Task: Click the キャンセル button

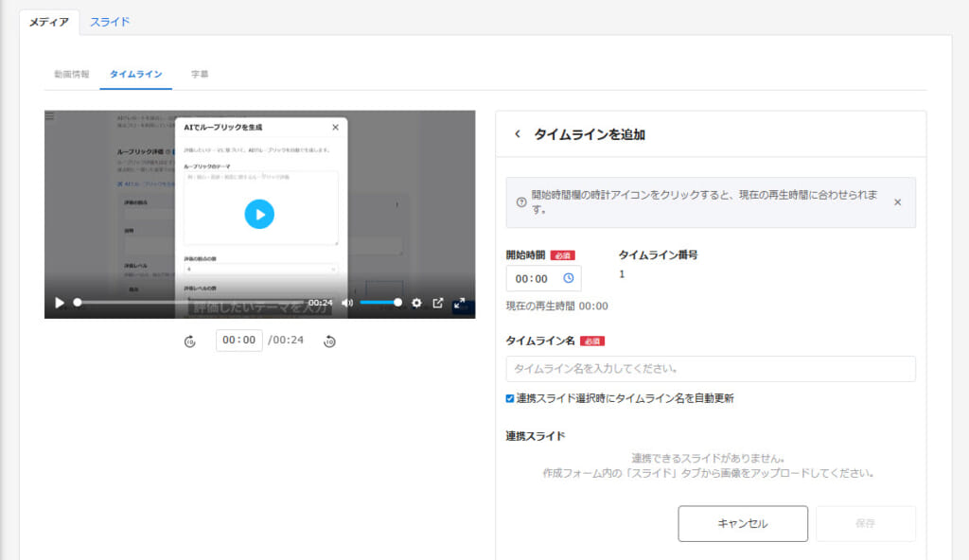Action: click(x=743, y=523)
